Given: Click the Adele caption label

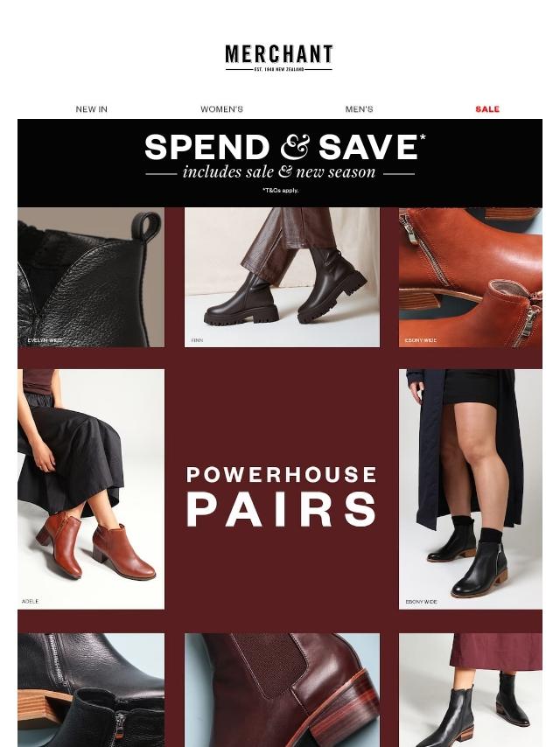Looking at the screenshot, I should [30, 602].
